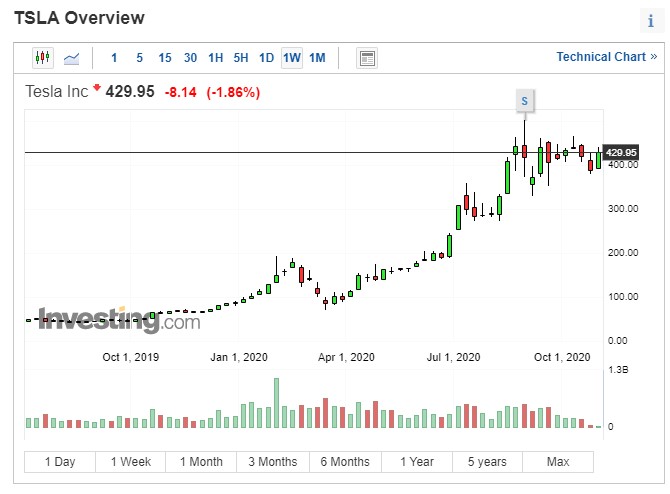670x494 pixels.
Task: Choose the 1 Day range tab
Action: click(60, 462)
